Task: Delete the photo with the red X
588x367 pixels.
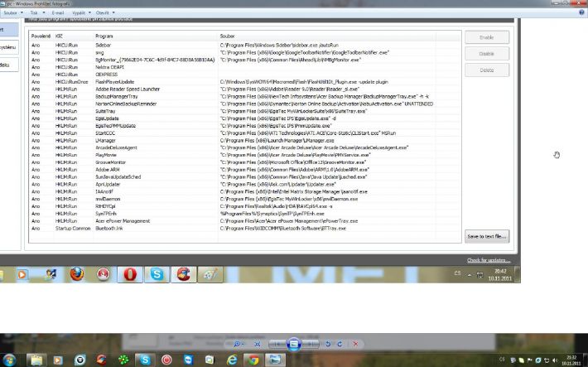Action: (x=355, y=344)
